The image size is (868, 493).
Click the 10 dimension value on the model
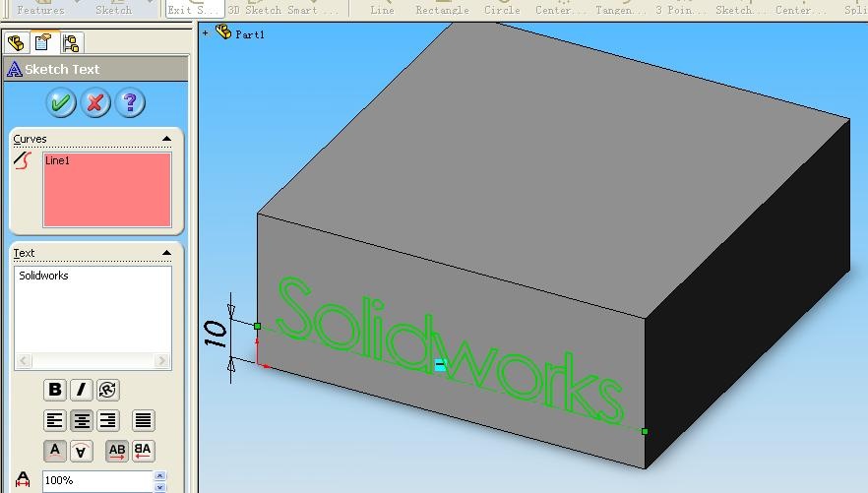point(216,335)
